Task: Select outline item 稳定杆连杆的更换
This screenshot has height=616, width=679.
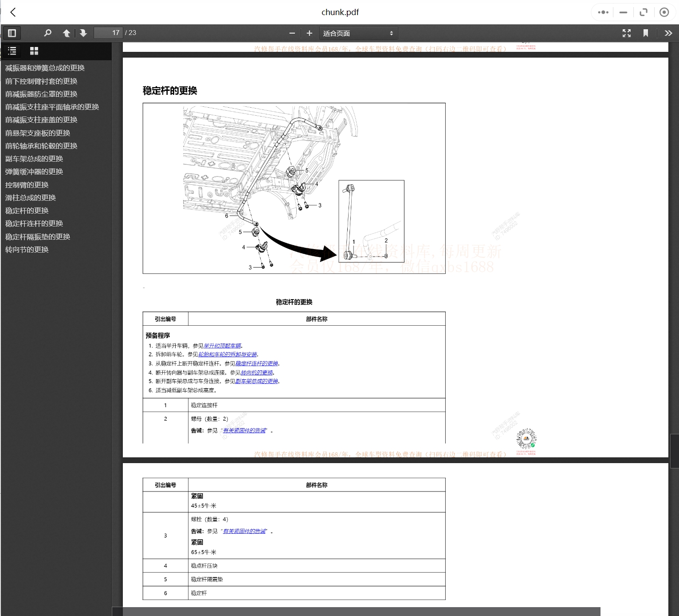Action: coord(34,223)
